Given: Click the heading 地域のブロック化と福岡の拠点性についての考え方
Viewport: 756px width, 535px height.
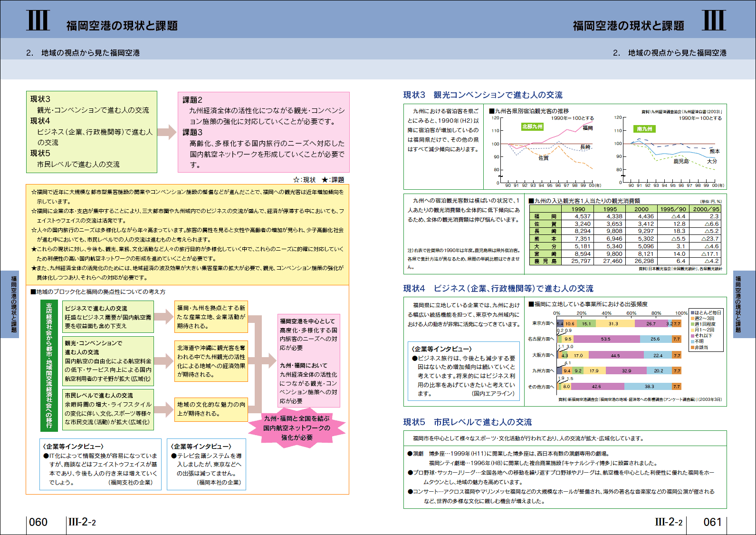Looking at the screenshot, I should 98,292.
